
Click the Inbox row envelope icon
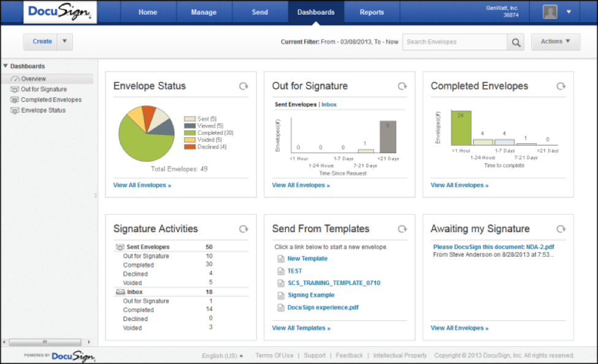(x=120, y=292)
